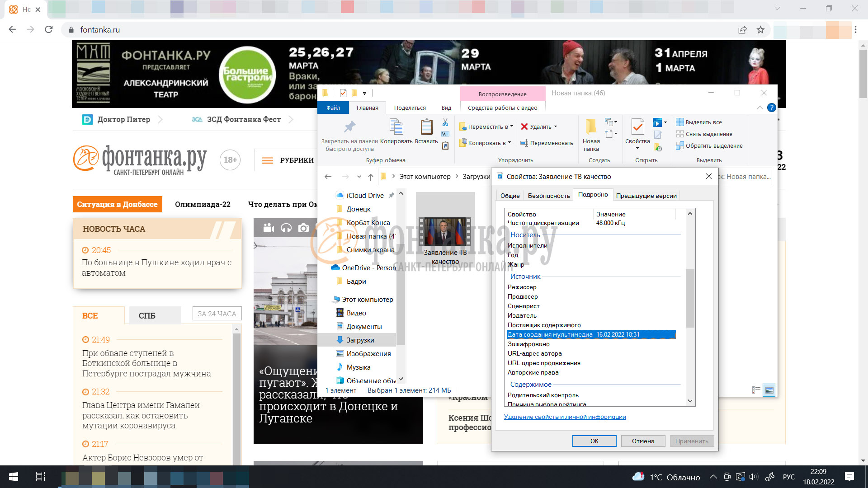Large icons view button in status bar
The width and height of the screenshot is (868, 488).
point(769,390)
